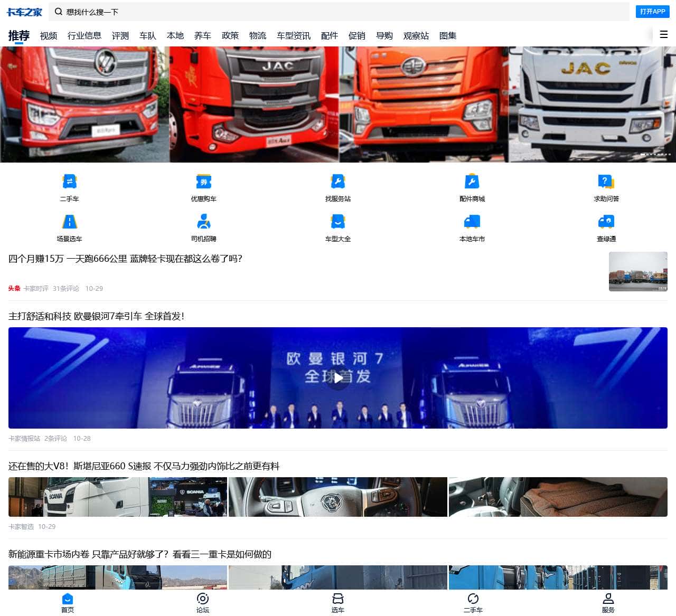Open 二手车 in bottom navigation bar
This screenshot has width=676, height=616.
point(473,603)
